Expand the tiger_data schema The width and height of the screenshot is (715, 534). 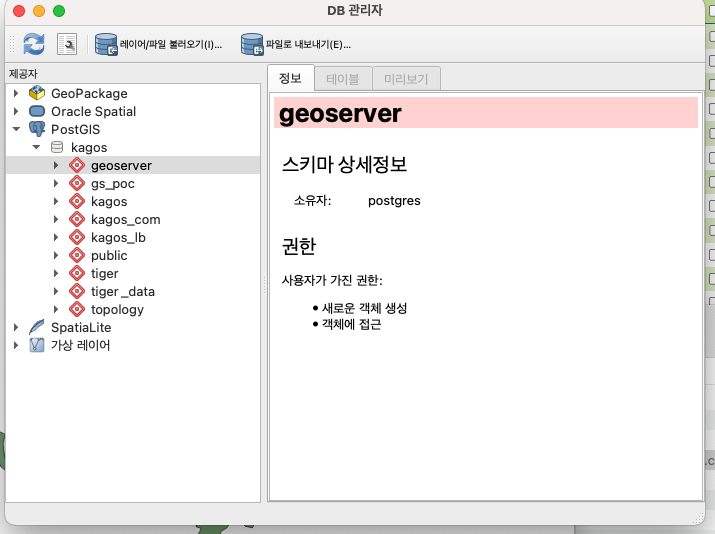tap(56, 291)
